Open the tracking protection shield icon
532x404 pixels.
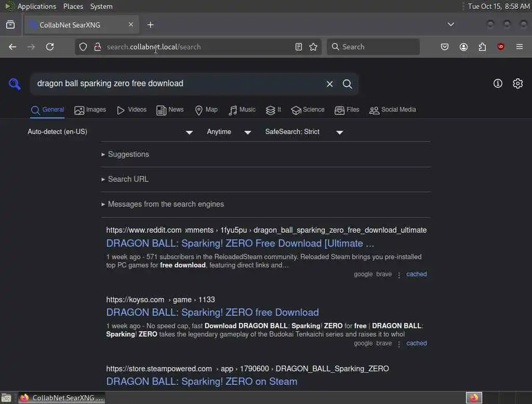(83, 47)
